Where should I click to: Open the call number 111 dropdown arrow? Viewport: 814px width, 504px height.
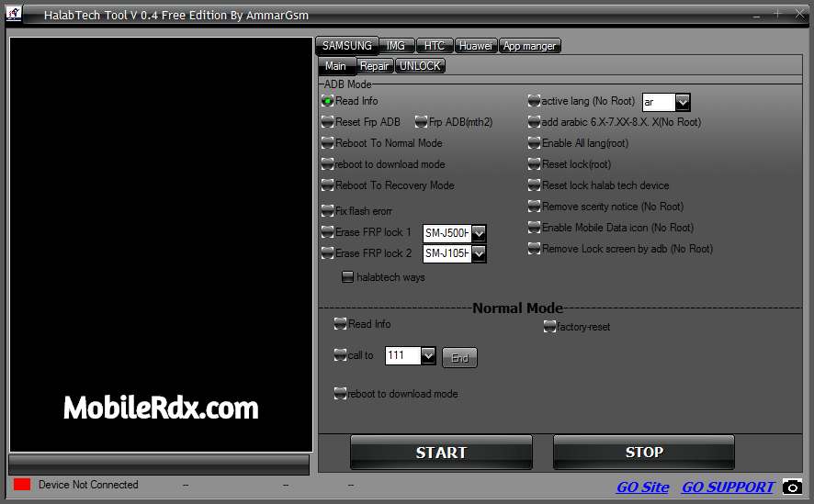(428, 355)
